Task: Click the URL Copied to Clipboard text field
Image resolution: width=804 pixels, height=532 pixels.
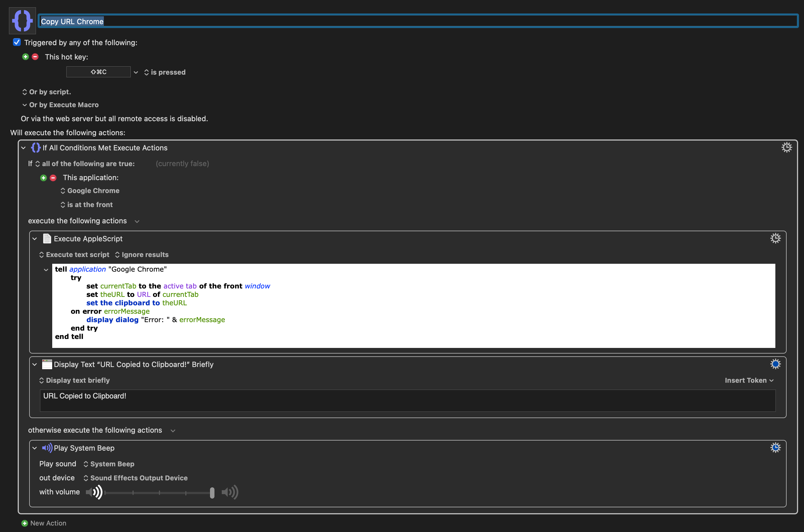Action: tap(407, 400)
